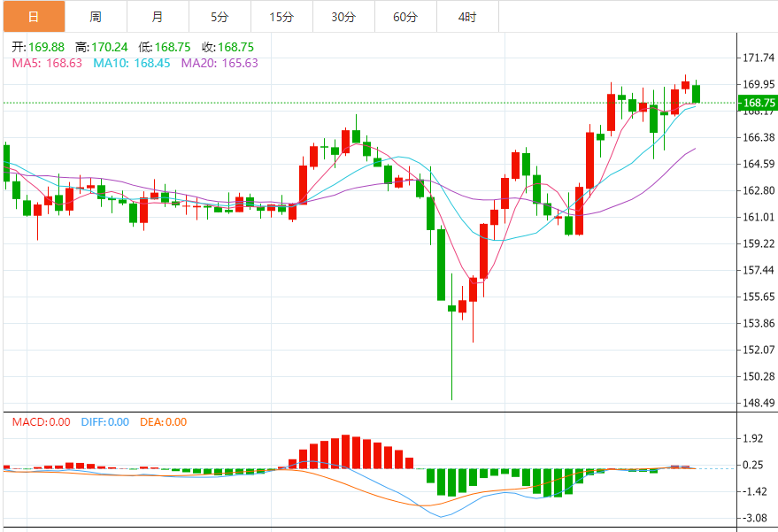The height and width of the screenshot is (532, 778).
Task: Open the 5分 interval tab
Action: pos(220,17)
